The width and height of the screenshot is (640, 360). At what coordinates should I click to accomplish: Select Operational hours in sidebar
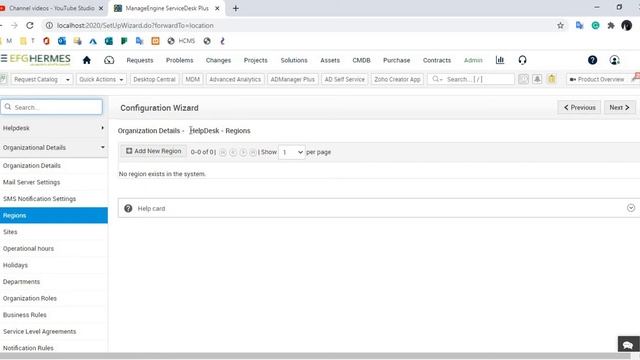(x=54, y=248)
